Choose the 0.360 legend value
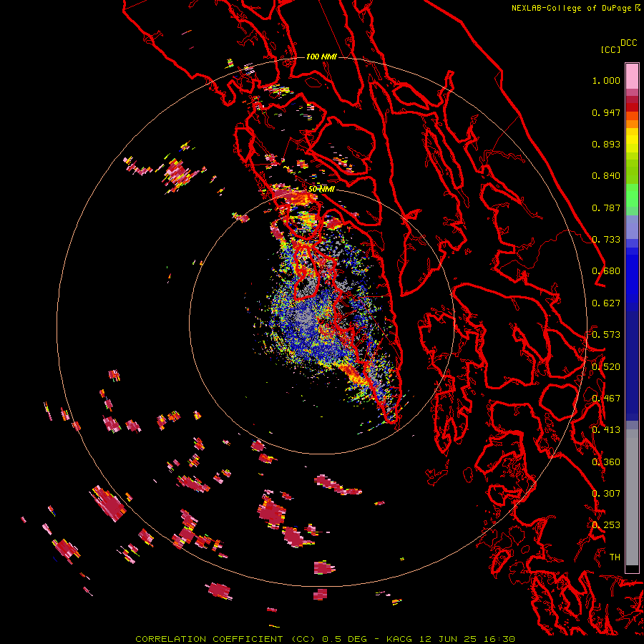This screenshot has height=644, width=644. (606, 462)
